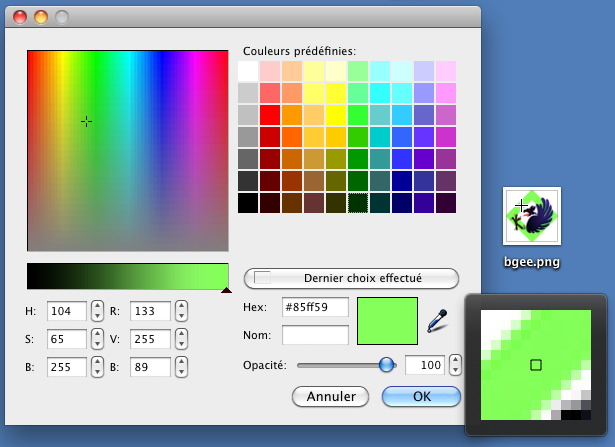Click the Opacité label
Viewport: 615px width, 447px height.
coord(265,365)
